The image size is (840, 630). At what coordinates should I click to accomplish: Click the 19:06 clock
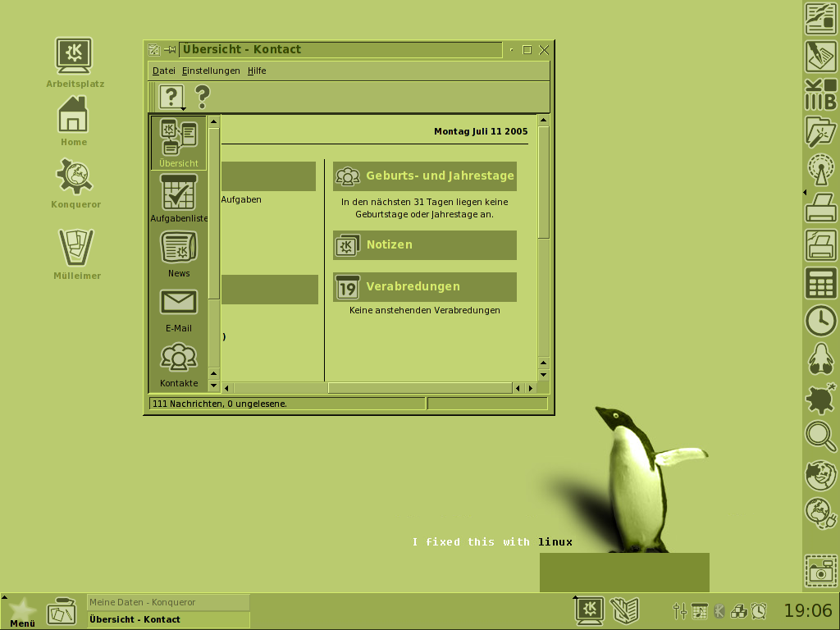click(808, 610)
